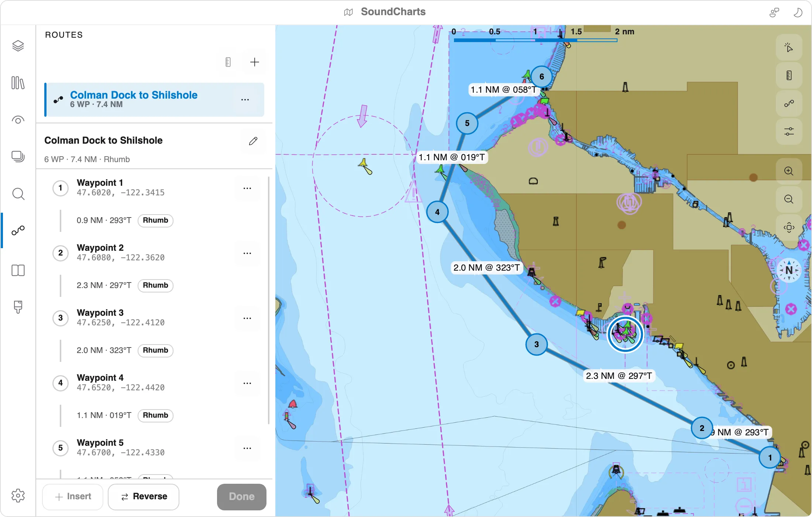
Task: Click the Waypoint 3 list row
Action: 154,318
